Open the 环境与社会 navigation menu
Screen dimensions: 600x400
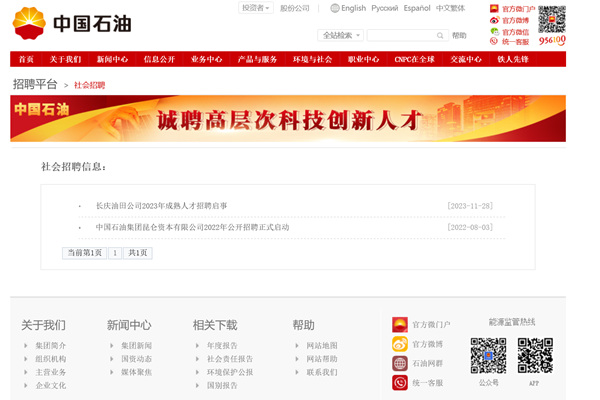312,59
